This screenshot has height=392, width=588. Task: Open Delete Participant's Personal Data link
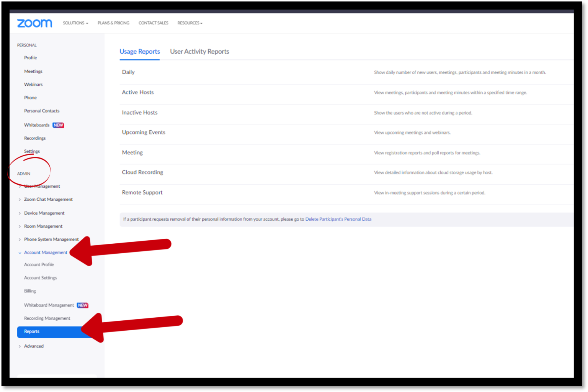[x=338, y=219]
